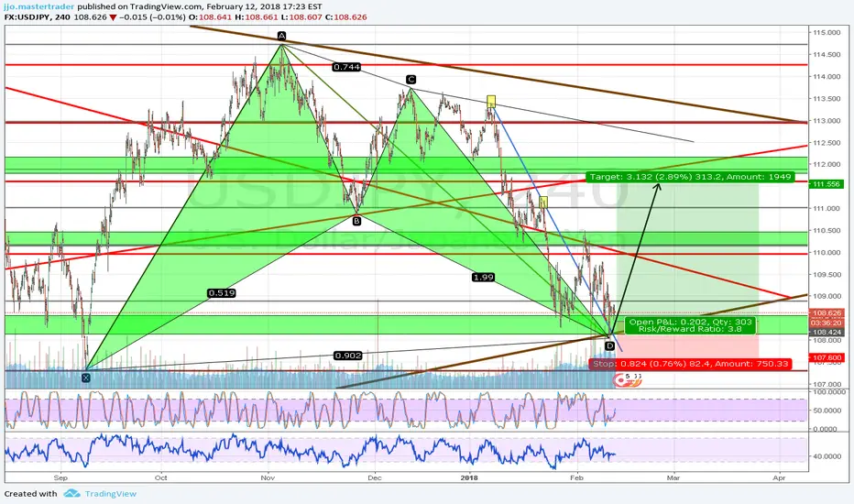The image size is (854, 504).
Task: Click the 114.500 price axis value
Action: pyautogui.click(x=827, y=54)
